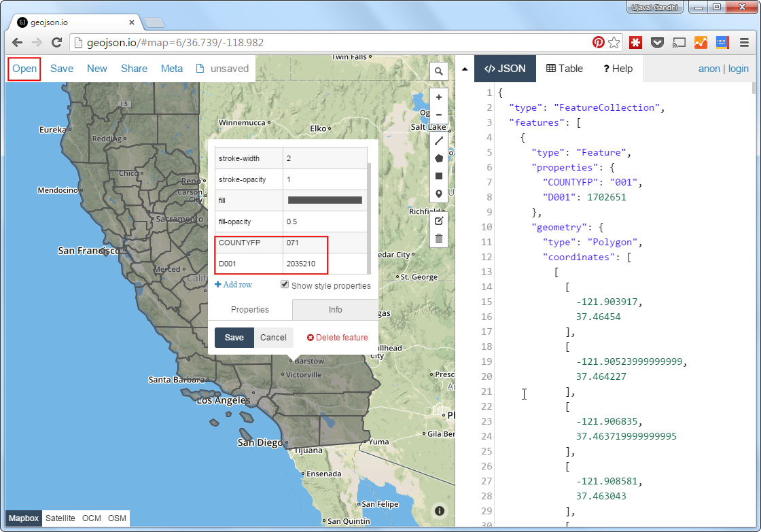
Task: Activate the edit layers tool
Action: coord(438,220)
